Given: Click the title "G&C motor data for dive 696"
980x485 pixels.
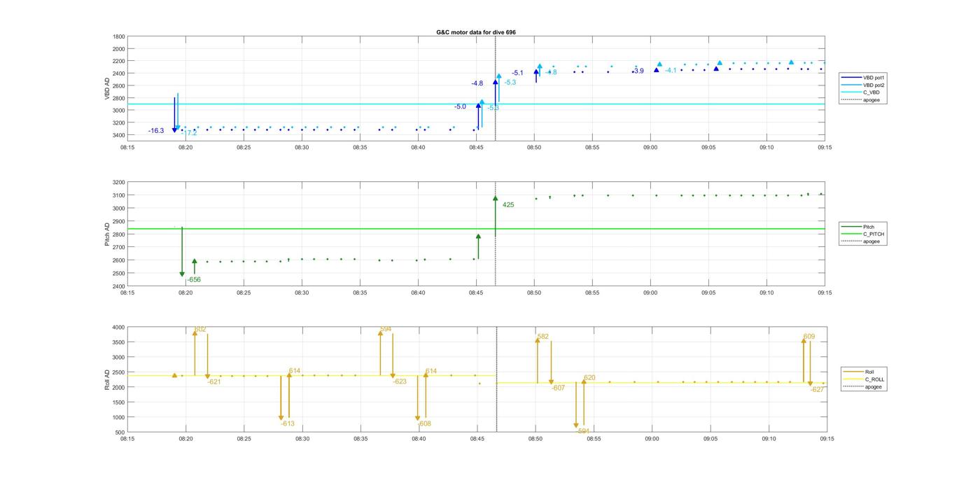Looking at the screenshot, I should pyautogui.click(x=476, y=32).
